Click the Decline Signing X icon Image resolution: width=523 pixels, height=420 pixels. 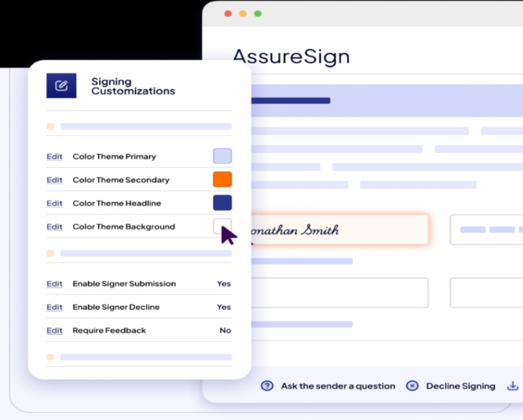click(412, 386)
